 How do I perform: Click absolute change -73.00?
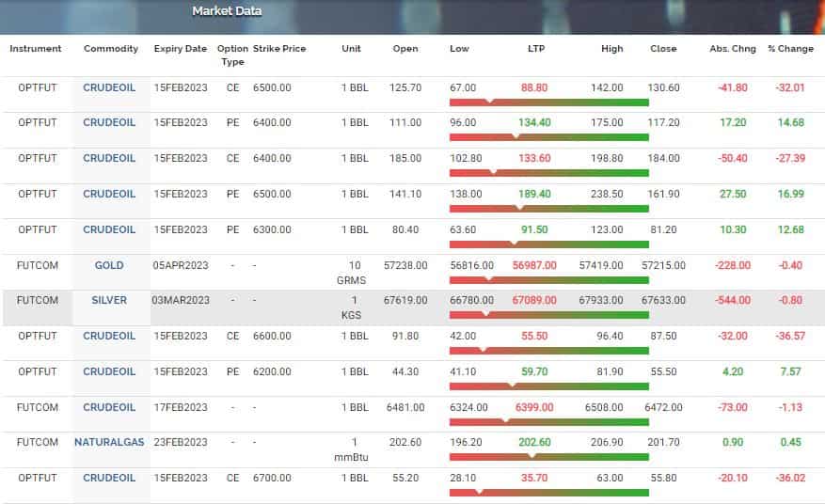[x=733, y=407]
